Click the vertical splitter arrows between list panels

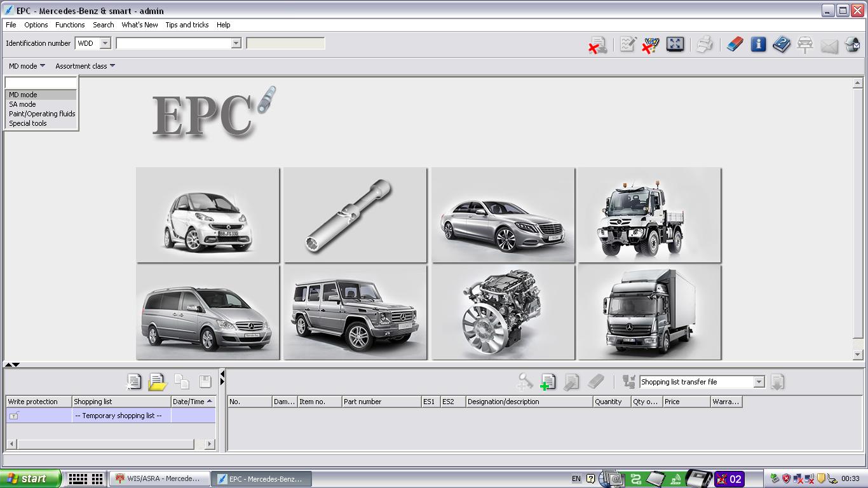(x=222, y=379)
